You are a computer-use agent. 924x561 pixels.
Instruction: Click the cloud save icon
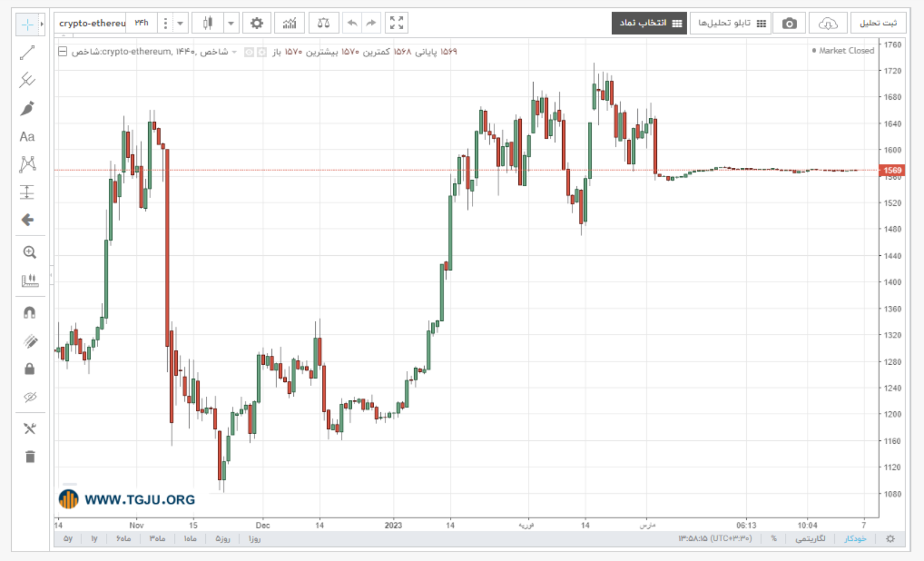click(828, 23)
